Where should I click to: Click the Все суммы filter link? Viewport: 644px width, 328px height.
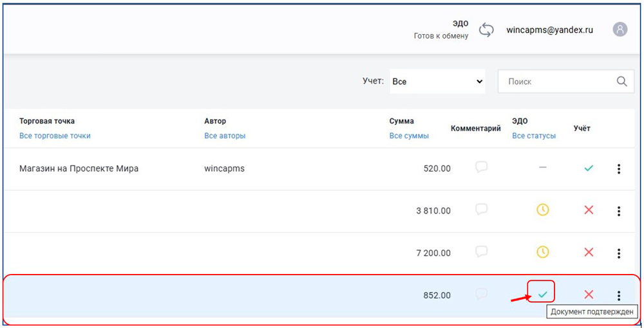(x=409, y=136)
